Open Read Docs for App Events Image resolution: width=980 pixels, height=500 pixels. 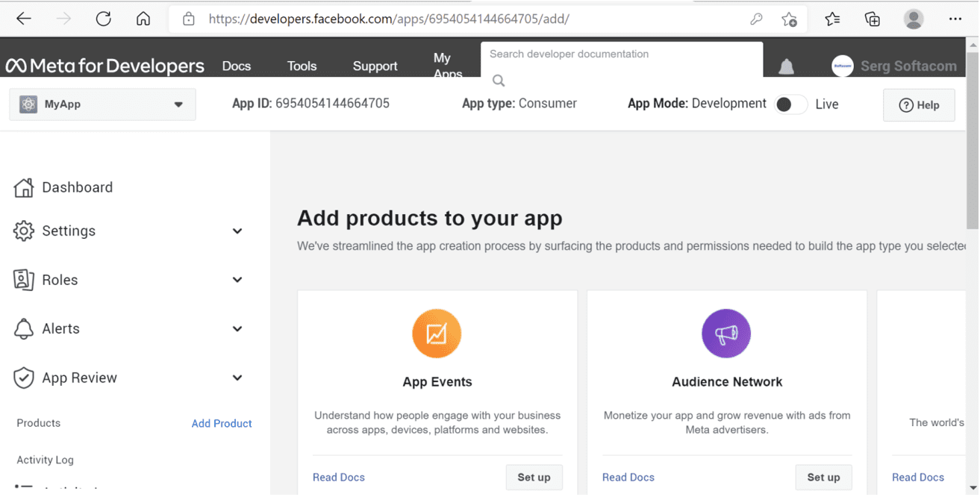[x=339, y=478]
